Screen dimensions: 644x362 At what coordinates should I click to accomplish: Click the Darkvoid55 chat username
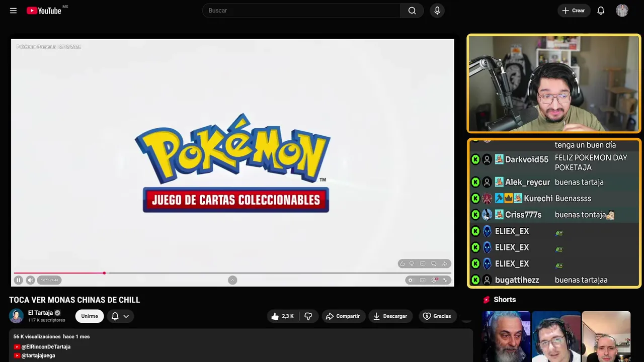point(527,159)
